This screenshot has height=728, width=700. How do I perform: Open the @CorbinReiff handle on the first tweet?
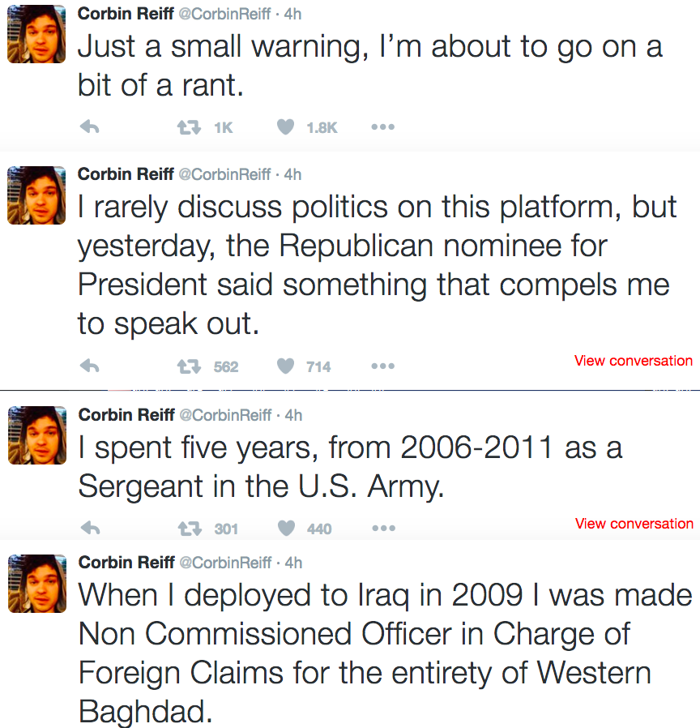(x=224, y=14)
